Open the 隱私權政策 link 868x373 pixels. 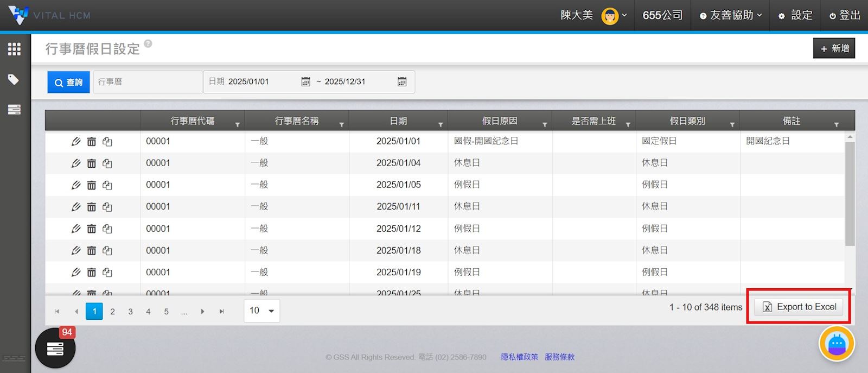tap(519, 357)
